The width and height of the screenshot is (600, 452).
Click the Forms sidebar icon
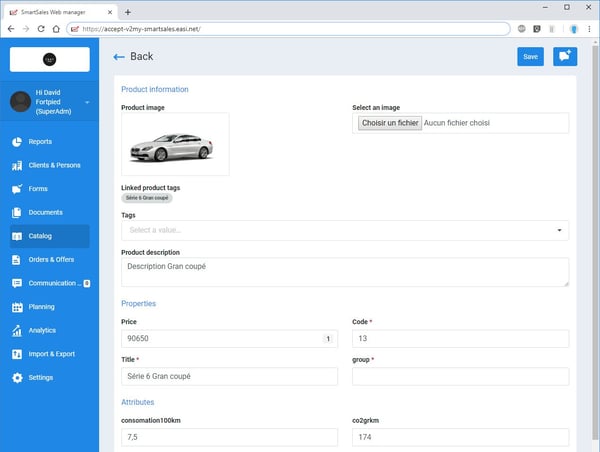pyautogui.click(x=17, y=189)
